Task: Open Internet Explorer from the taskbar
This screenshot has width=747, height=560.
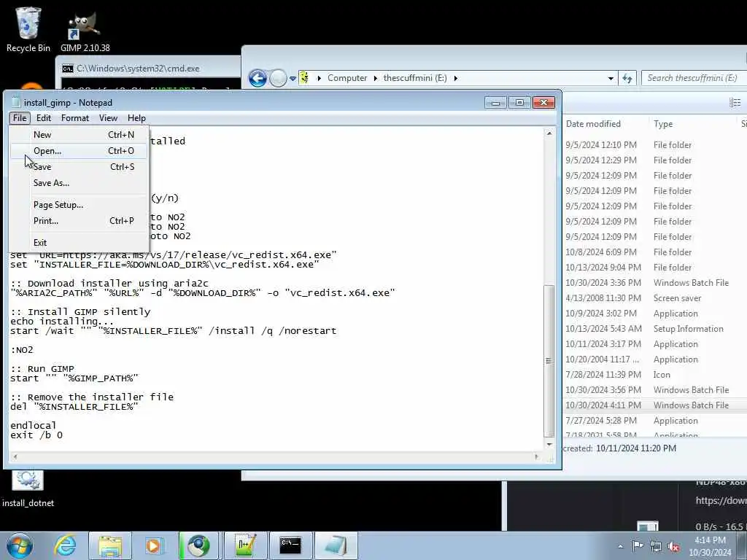Action: (65, 545)
